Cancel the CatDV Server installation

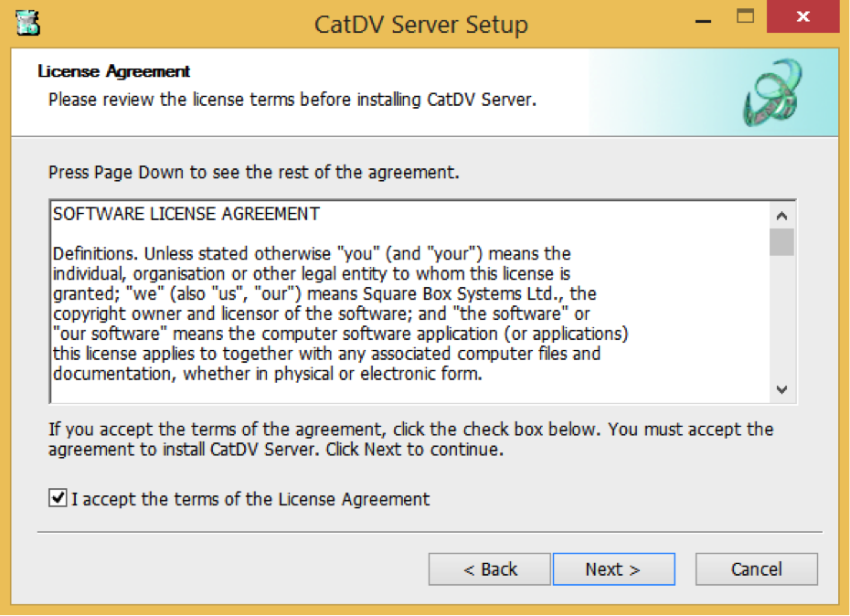(x=756, y=569)
